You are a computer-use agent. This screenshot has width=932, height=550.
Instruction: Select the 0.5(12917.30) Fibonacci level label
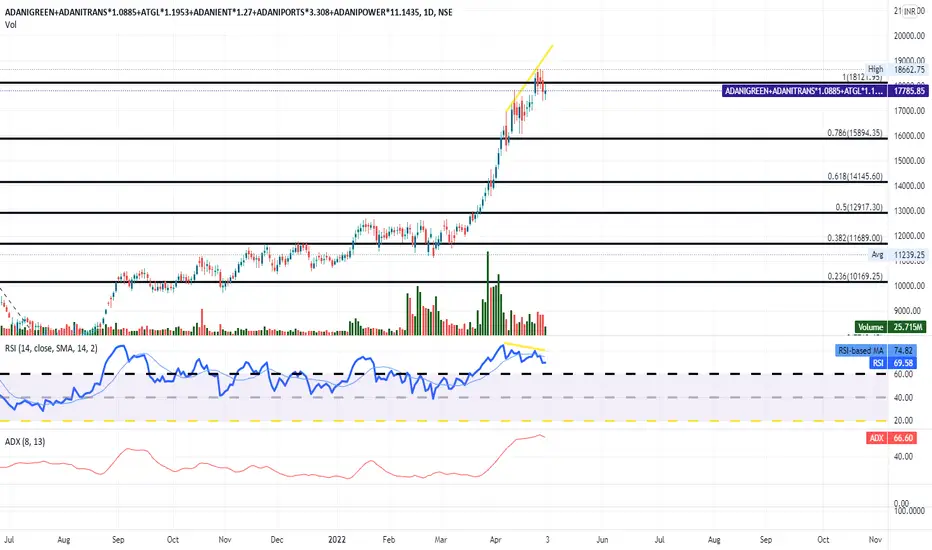point(859,208)
